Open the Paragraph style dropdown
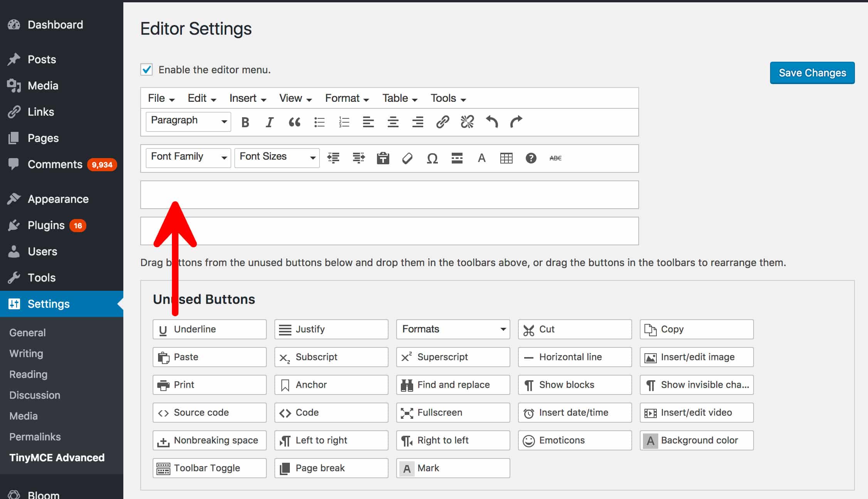Screen dimensions: 868x499 (187, 121)
